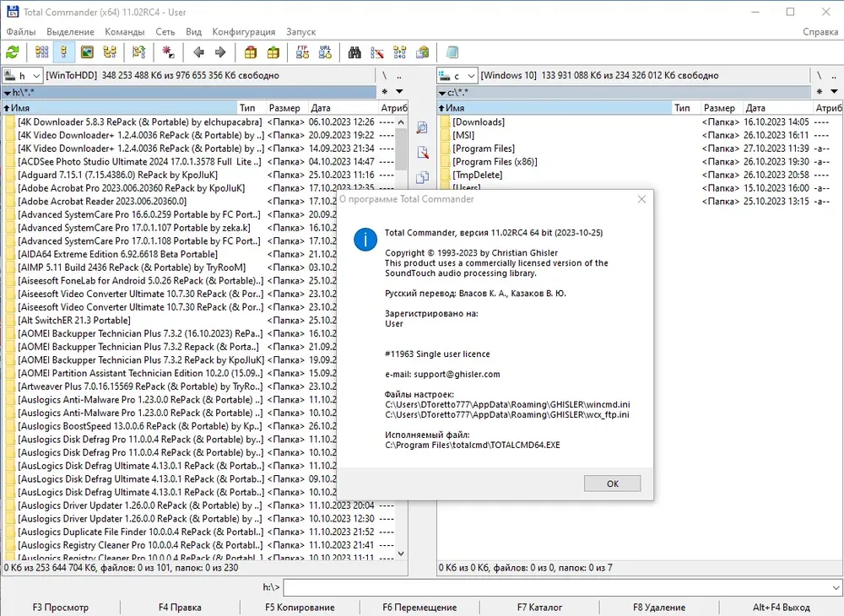Click the multi-rename tool toolbar icon
The width and height of the screenshot is (844, 616).
[x=377, y=52]
